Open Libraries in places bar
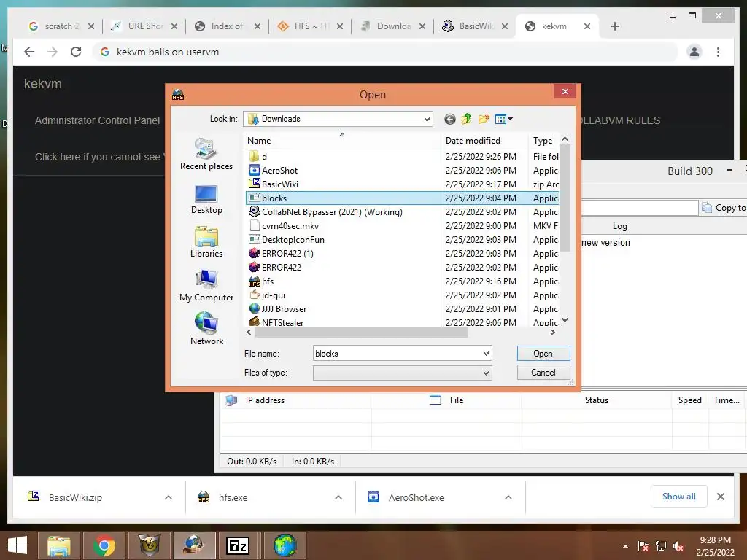The height and width of the screenshot is (560, 747). coord(206,242)
